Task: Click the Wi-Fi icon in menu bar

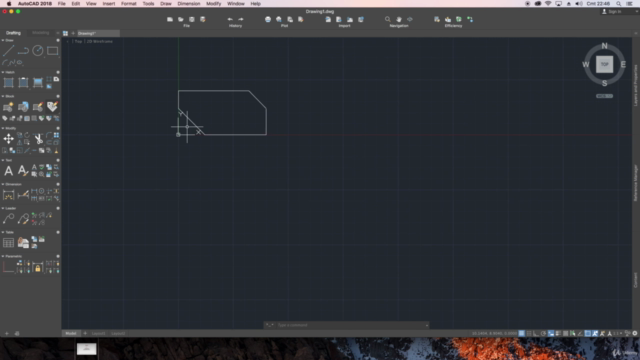Action: [x=548, y=4]
